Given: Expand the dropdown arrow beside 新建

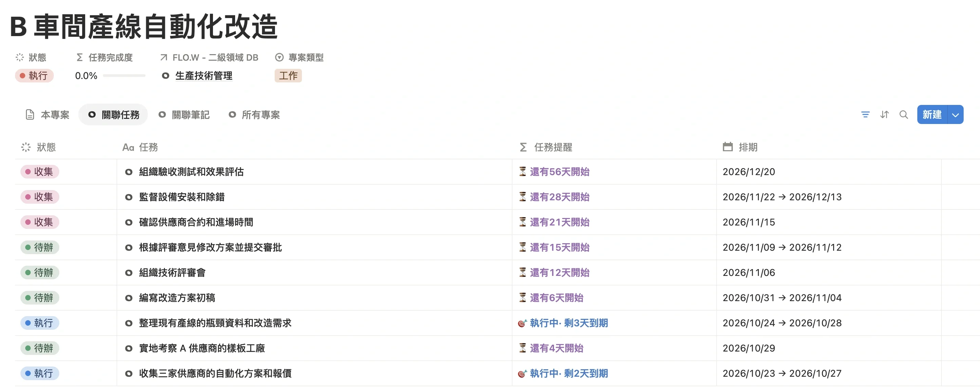Looking at the screenshot, I should click(x=955, y=114).
